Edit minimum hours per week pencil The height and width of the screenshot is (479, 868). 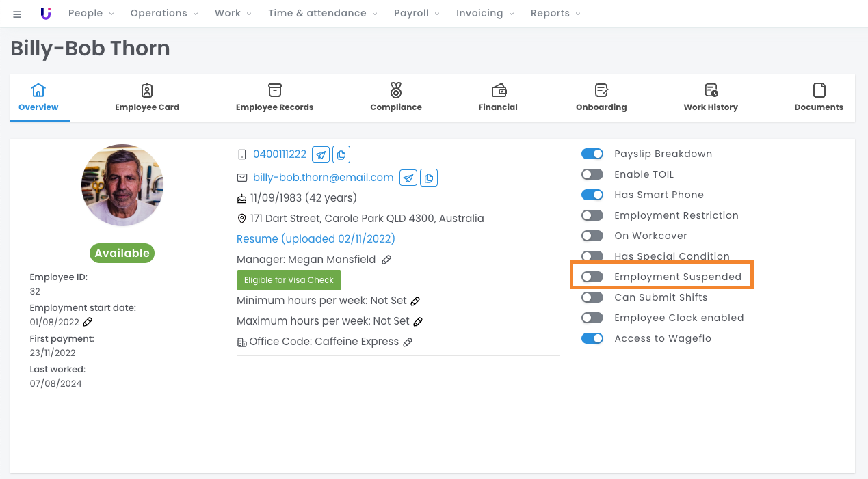[x=415, y=301]
